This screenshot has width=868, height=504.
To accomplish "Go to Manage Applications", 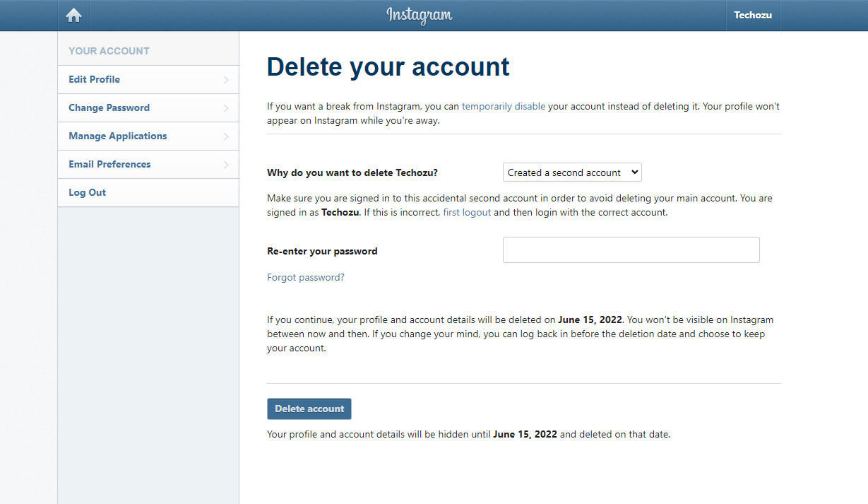I will click(117, 136).
